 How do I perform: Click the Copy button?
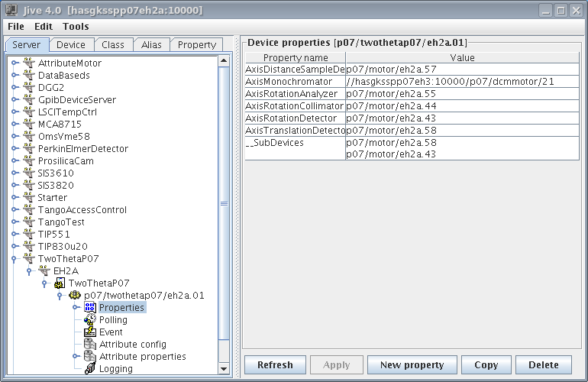tap(486, 364)
